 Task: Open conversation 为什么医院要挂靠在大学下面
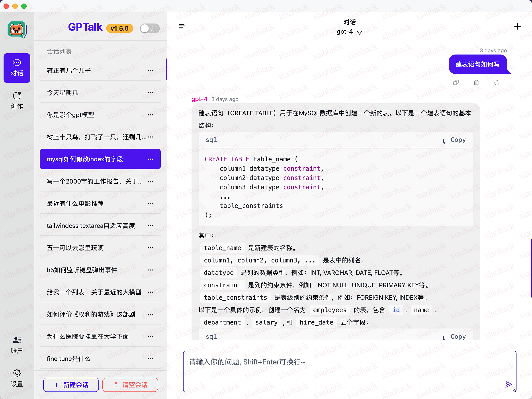(x=100, y=336)
